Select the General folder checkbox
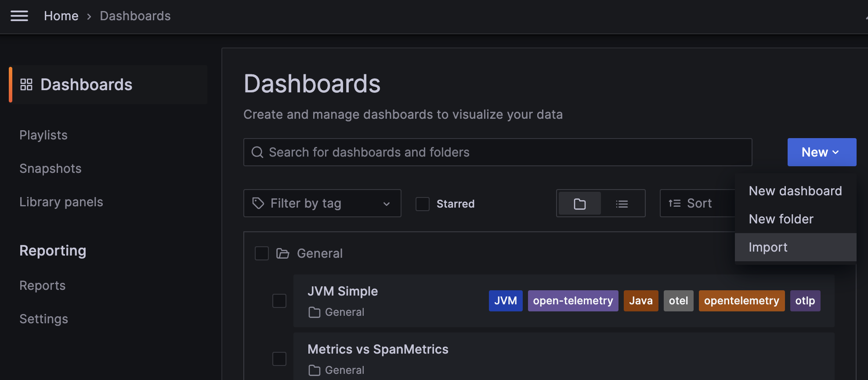 [262, 253]
